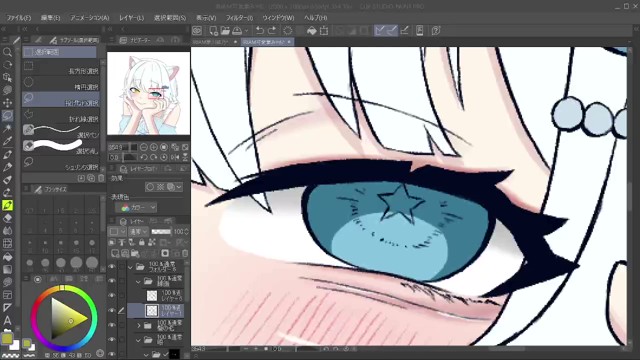Image resolution: width=640 pixels, height=360 pixels.
Task: Choose the rectangle selection sub tool
Action: tap(61, 67)
